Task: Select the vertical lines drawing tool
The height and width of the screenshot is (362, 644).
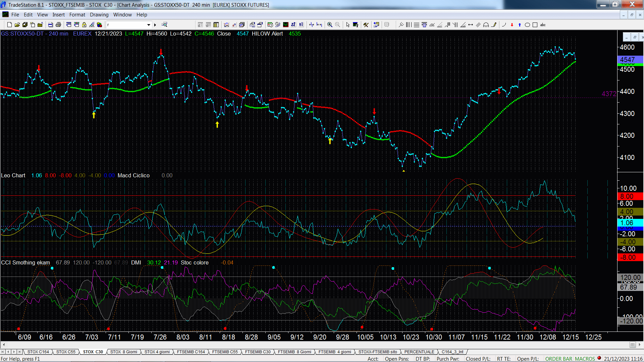Action: [x=409, y=25]
